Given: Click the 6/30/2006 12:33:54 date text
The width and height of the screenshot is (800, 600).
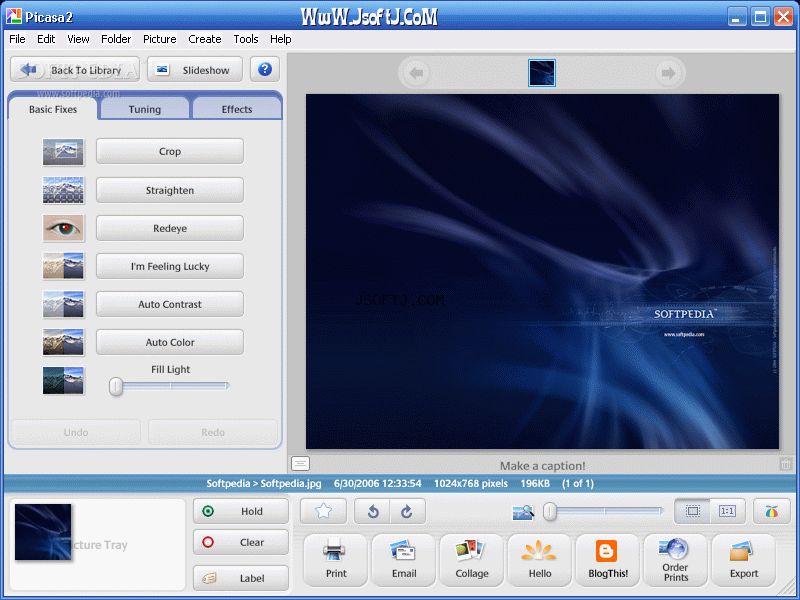Looking at the screenshot, I should point(378,483).
